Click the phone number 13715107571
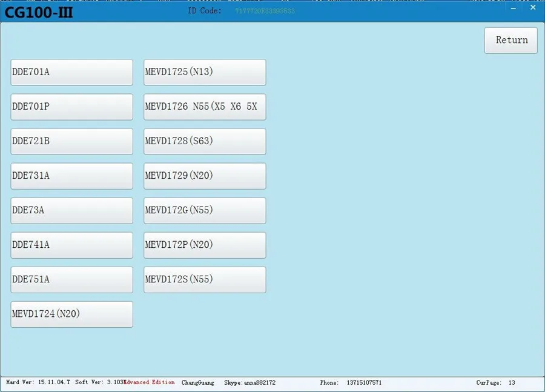The image size is (545, 392). coord(364,382)
